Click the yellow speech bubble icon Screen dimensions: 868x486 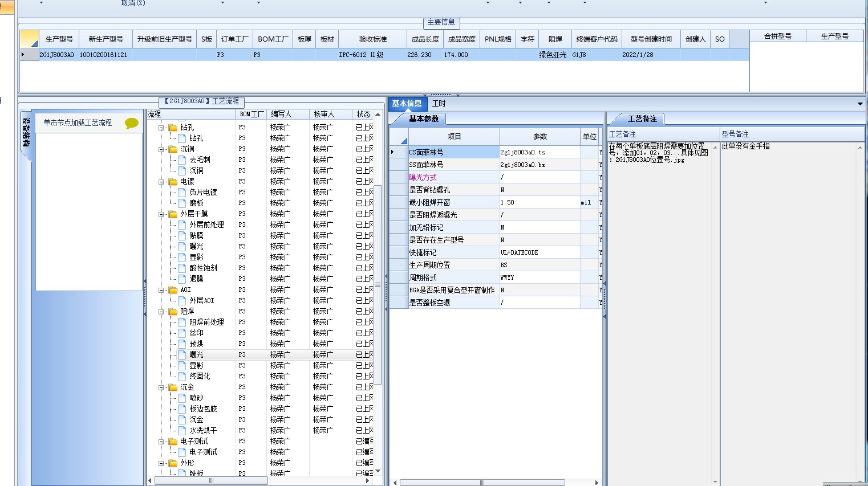[x=132, y=123]
